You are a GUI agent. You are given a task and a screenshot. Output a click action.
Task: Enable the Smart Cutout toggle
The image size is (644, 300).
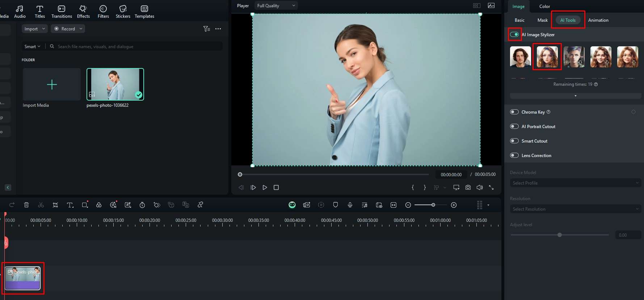tap(514, 141)
